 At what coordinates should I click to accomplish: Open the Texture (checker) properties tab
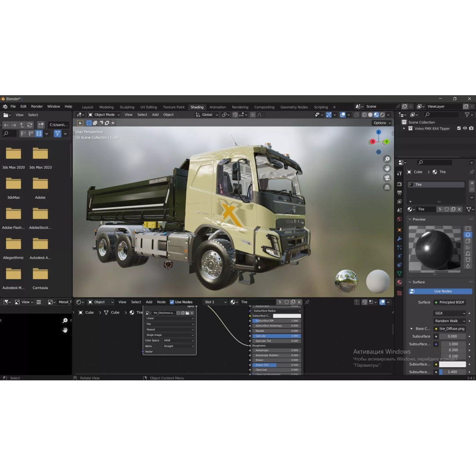(x=399, y=293)
